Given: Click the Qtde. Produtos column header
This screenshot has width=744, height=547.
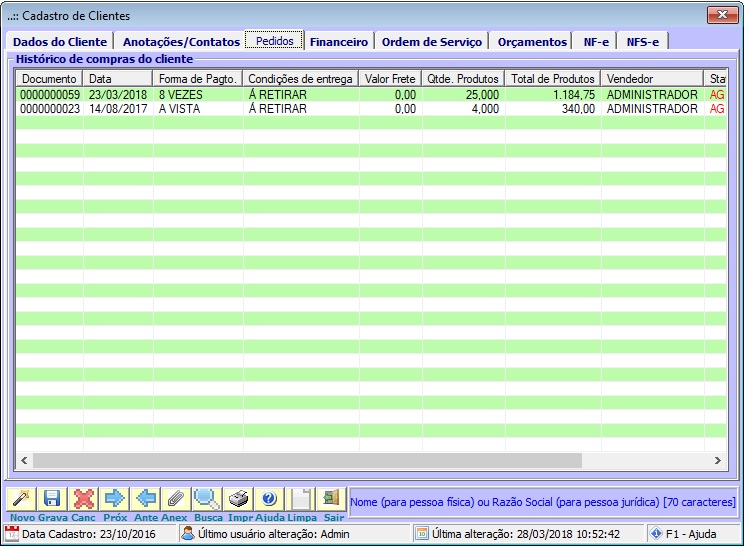Looking at the screenshot, I should [463, 79].
